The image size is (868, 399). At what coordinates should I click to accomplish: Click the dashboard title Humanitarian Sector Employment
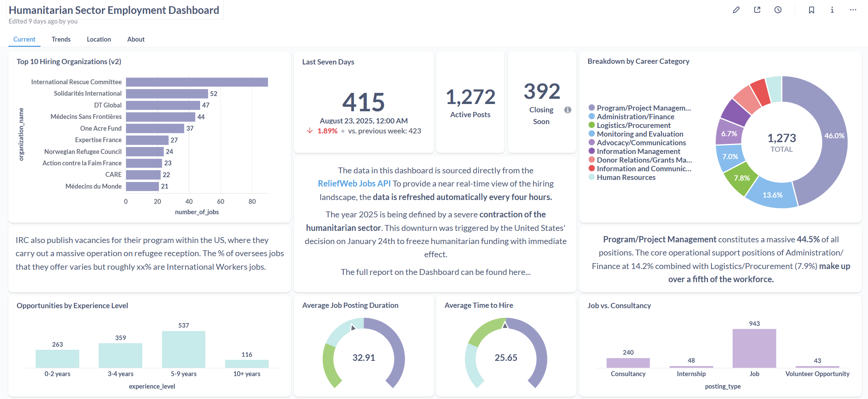point(114,10)
